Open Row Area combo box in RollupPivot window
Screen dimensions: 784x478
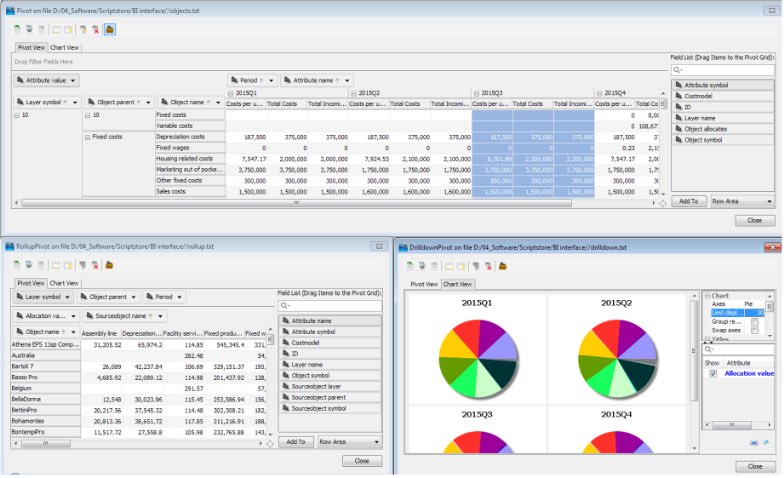(x=349, y=442)
